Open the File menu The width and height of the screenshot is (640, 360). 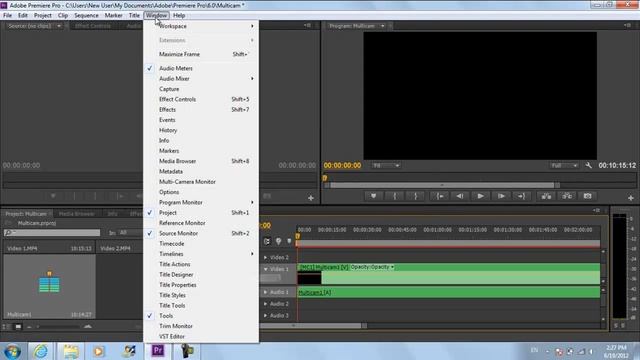tap(7, 16)
